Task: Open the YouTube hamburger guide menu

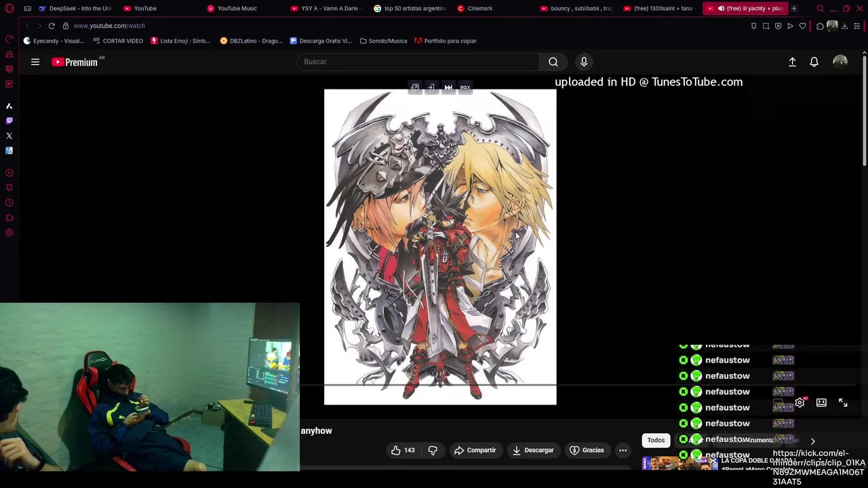Action: (x=35, y=62)
